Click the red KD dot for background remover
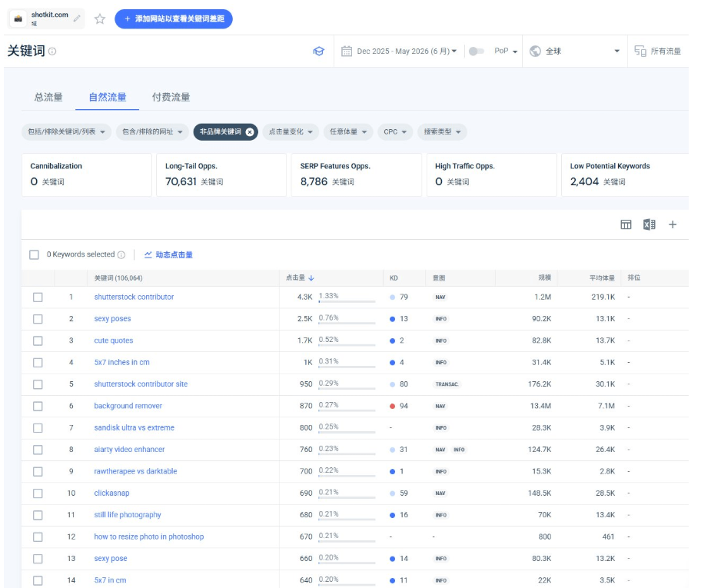 [392, 406]
